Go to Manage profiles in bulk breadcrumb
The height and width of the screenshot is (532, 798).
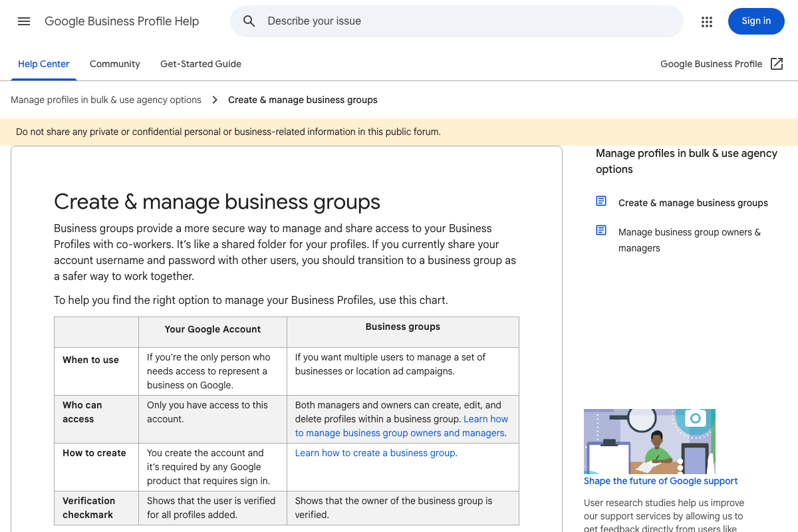(x=106, y=100)
